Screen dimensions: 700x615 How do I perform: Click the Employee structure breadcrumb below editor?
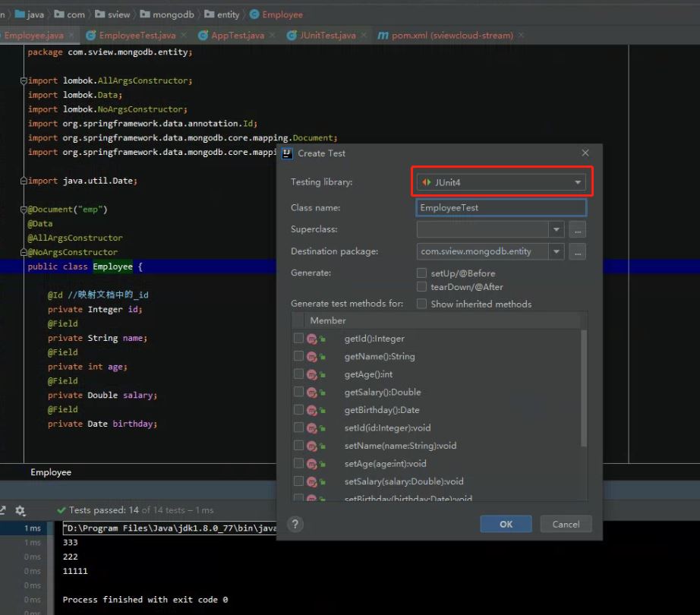click(51, 472)
